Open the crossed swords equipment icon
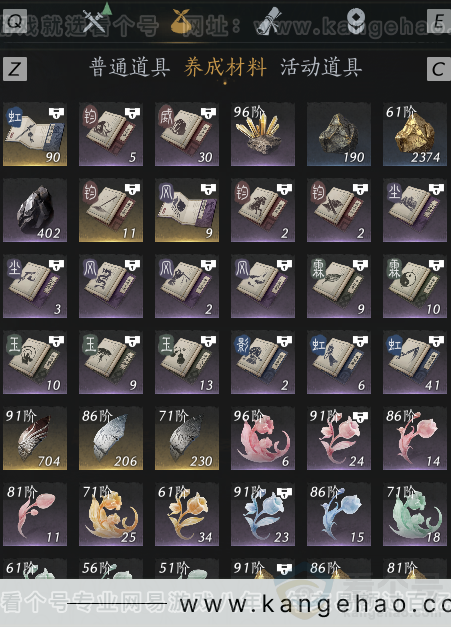The image size is (451, 628). click(x=93, y=19)
